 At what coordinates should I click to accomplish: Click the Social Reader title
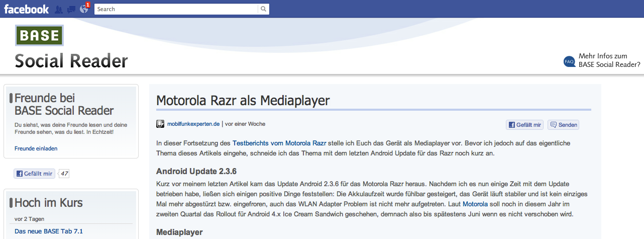[x=71, y=61]
